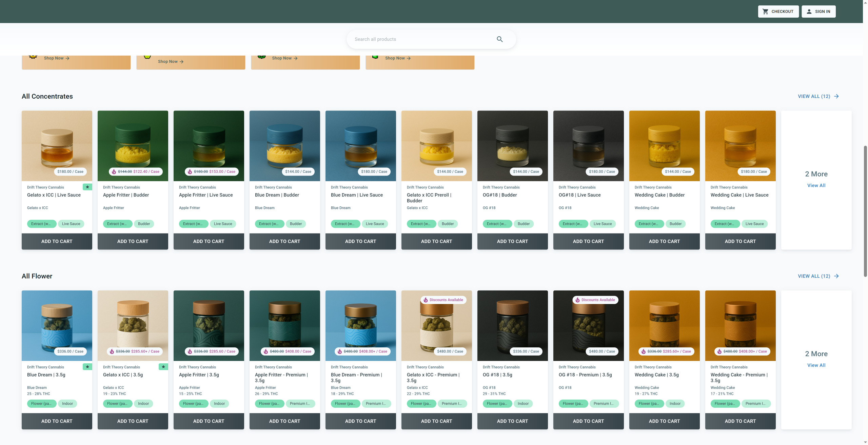Screen dimensions: 868x445
Task: Click the page vertical scrollbar
Action: 865,210
